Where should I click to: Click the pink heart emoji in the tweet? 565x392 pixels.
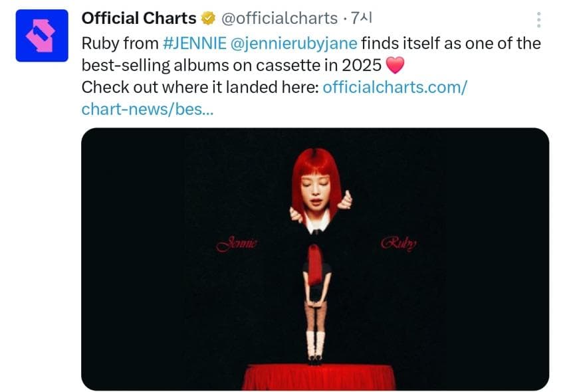pos(395,66)
